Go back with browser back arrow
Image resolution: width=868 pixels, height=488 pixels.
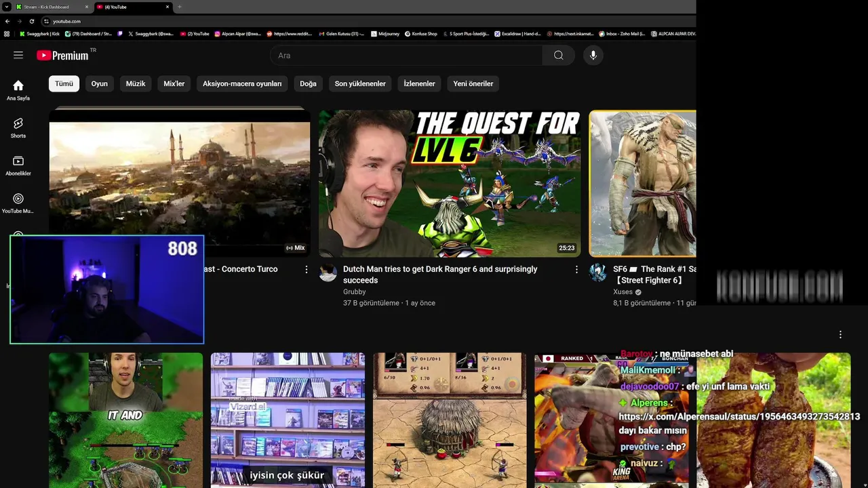pos(7,21)
